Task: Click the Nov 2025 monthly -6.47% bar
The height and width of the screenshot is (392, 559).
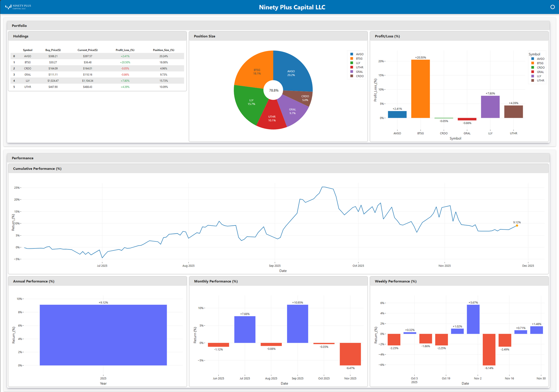Action: (x=350, y=354)
